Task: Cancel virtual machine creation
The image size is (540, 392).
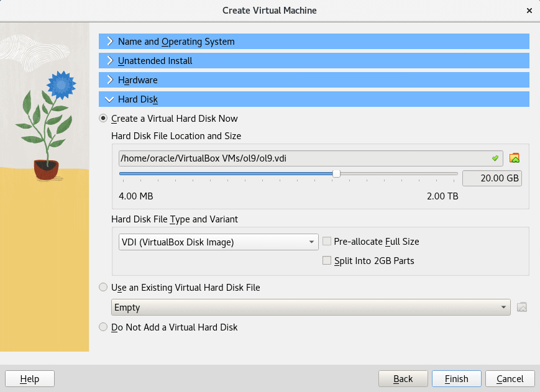Action: tap(510, 378)
